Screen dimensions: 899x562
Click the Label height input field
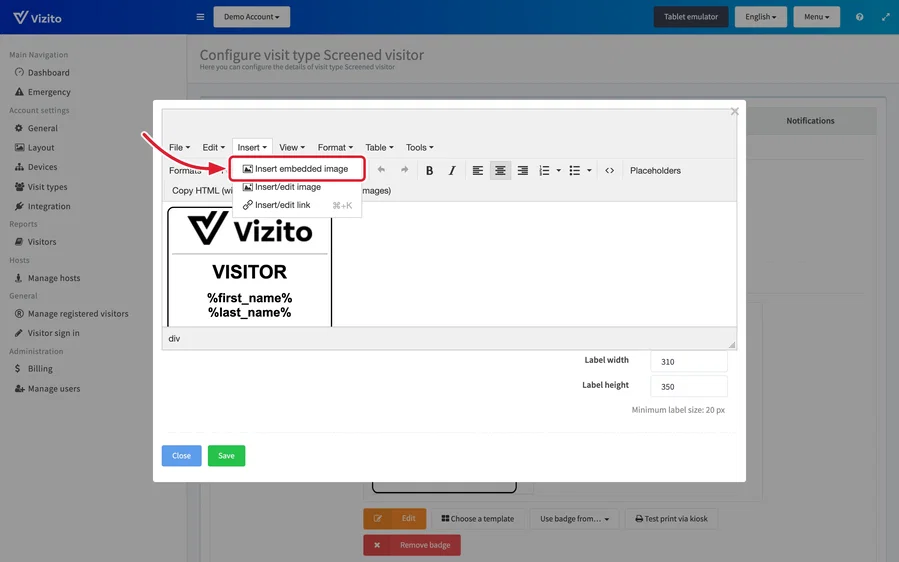pyautogui.click(x=689, y=387)
